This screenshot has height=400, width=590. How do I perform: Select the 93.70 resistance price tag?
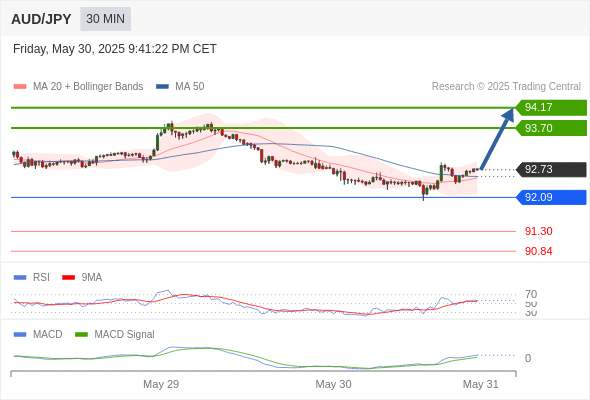pyautogui.click(x=551, y=128)
